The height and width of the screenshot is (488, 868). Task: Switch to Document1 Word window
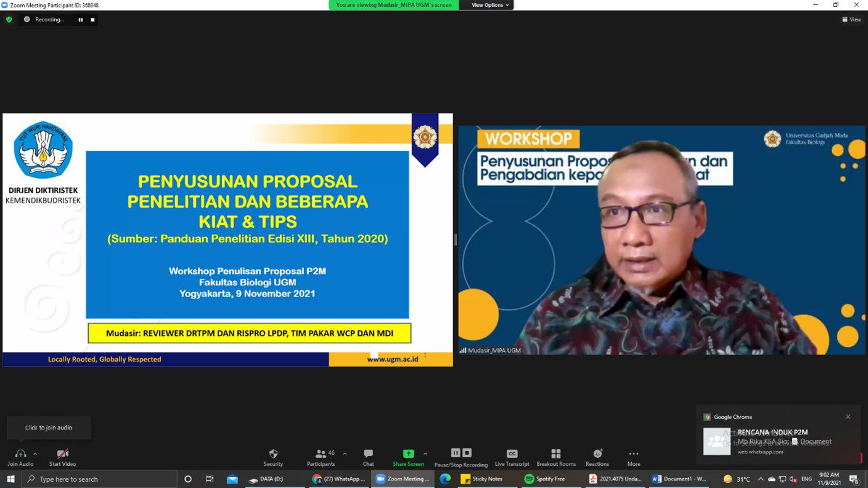tap(679, 479)
